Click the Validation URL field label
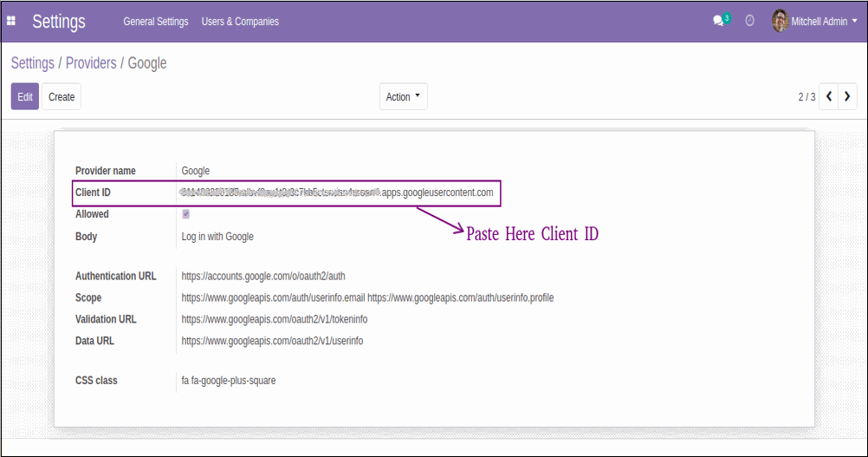This screenshot has height=457, width=868. [x=106, y=319]
